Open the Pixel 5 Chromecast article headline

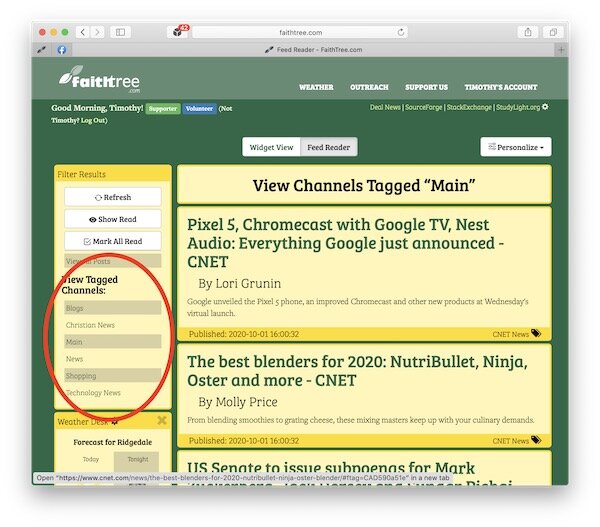coord(346,243)
